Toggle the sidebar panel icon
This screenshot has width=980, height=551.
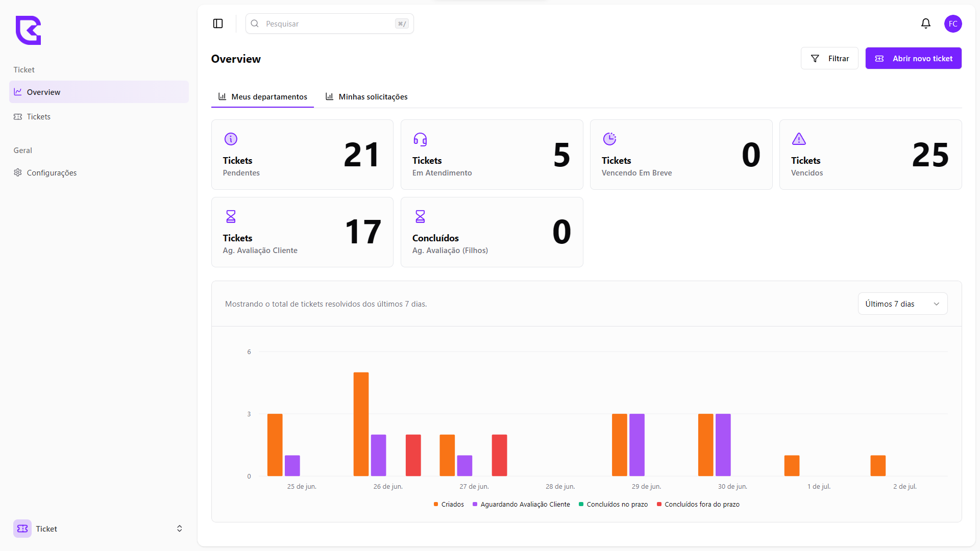pos(218,23)
